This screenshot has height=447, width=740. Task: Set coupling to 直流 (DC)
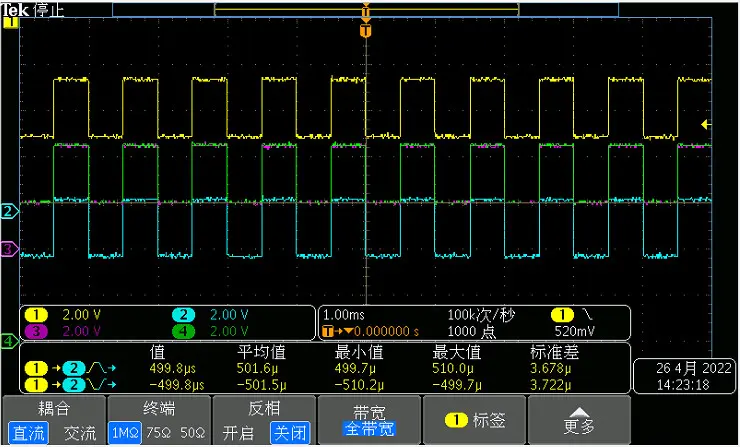tap(28, 433)
